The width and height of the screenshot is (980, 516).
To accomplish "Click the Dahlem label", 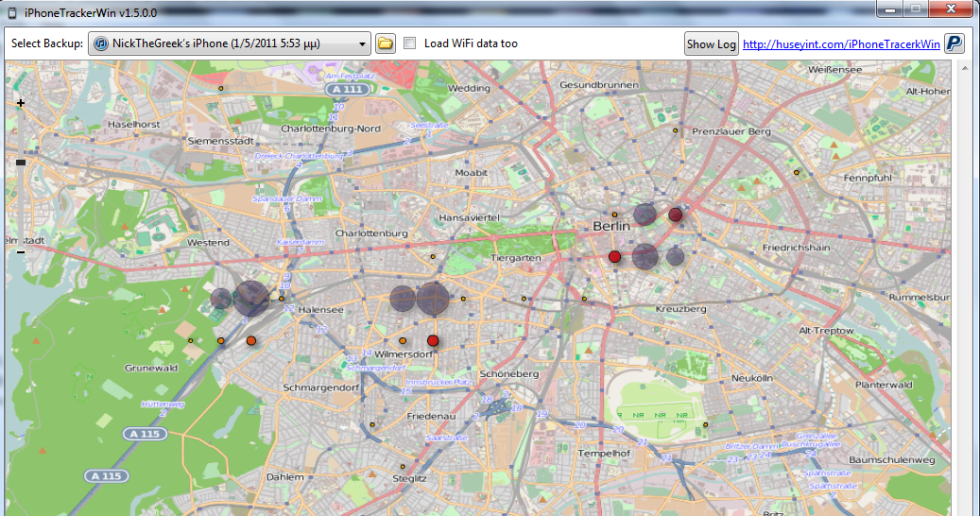I will [285, 476].
